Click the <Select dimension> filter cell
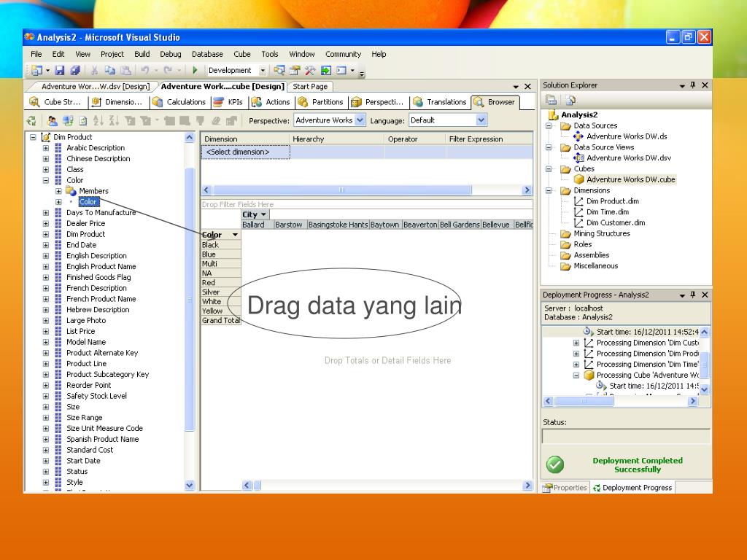The height and width of the screenshot is (560, 747). click(x=245, y=152)
